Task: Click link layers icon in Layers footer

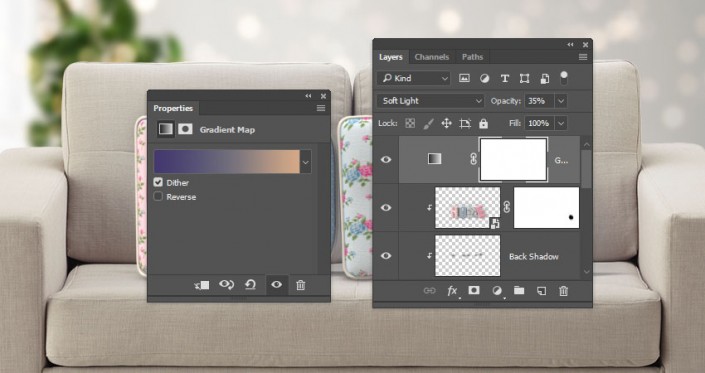Action: (429, 291)
